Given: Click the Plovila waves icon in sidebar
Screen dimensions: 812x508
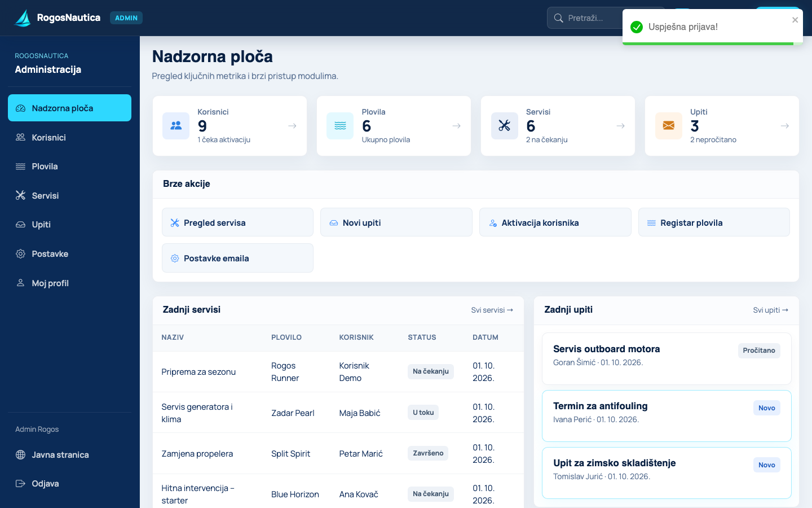Looking at the screenshot, I should click(x=20, y=167).
